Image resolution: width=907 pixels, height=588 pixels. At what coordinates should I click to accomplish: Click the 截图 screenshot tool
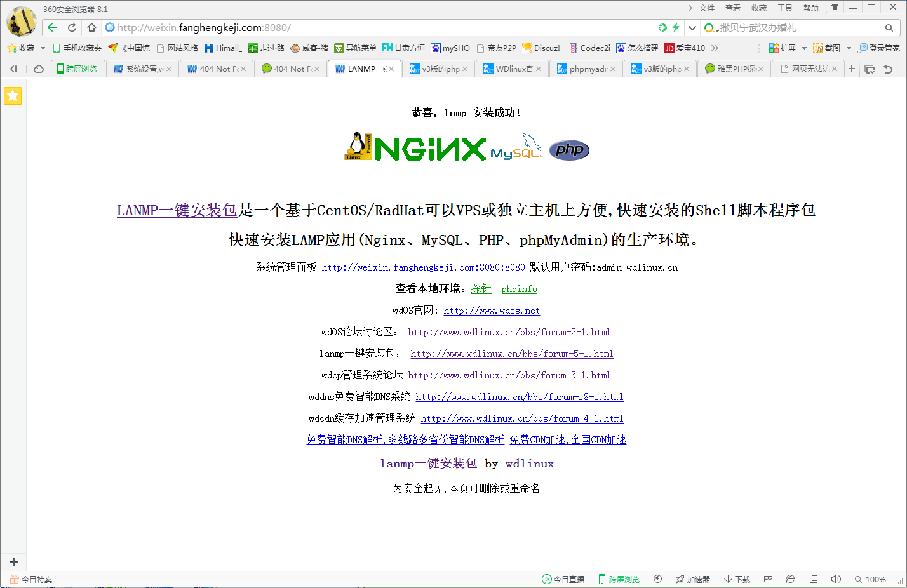point(826,48)
